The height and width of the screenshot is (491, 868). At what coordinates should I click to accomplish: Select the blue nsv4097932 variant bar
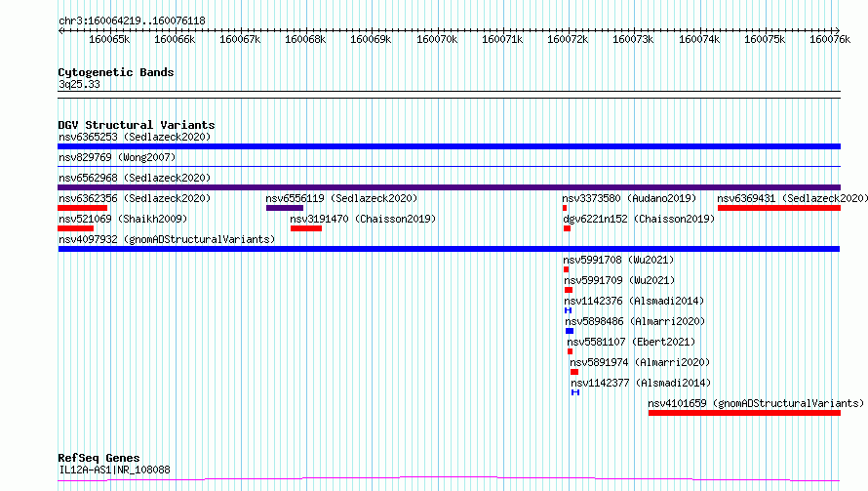(449, 249)
